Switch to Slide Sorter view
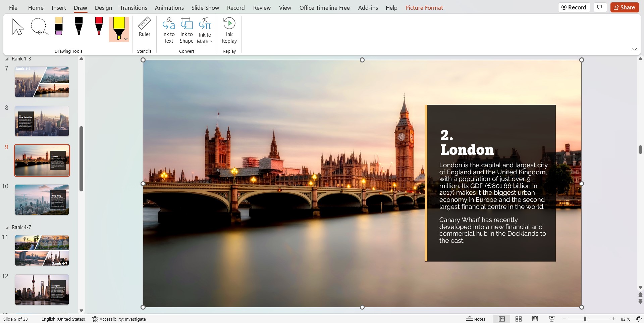The width and height of the screenshot is (644, 323). 518,319
